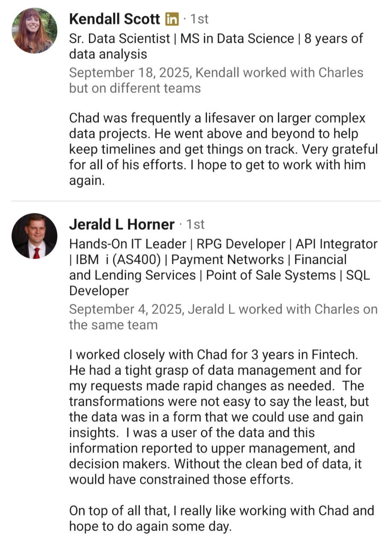Click the 1st badge beside Kendall Scott
Screen dimensions: 392x542
199,19
